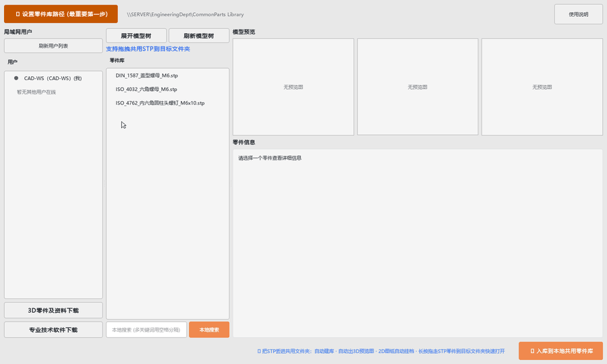
Task: Click the library path \\SERVER\EngineeringDept text
Action: (185, 14)
